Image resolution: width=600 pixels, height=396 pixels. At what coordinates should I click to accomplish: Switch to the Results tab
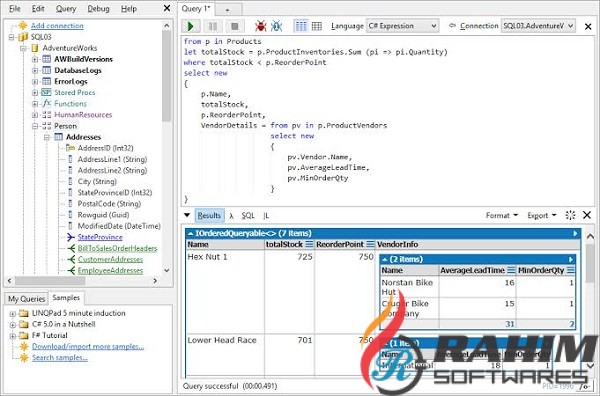(x=209, y=215)
